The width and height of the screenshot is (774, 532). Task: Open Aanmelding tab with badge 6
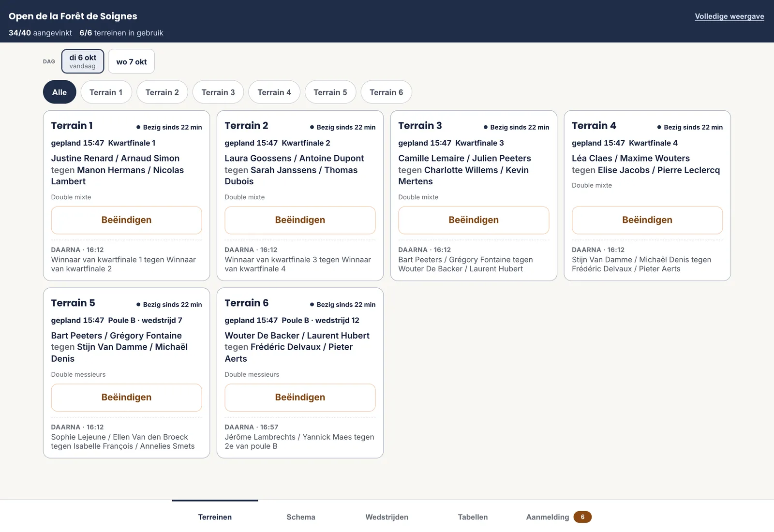tap(559, 517)
